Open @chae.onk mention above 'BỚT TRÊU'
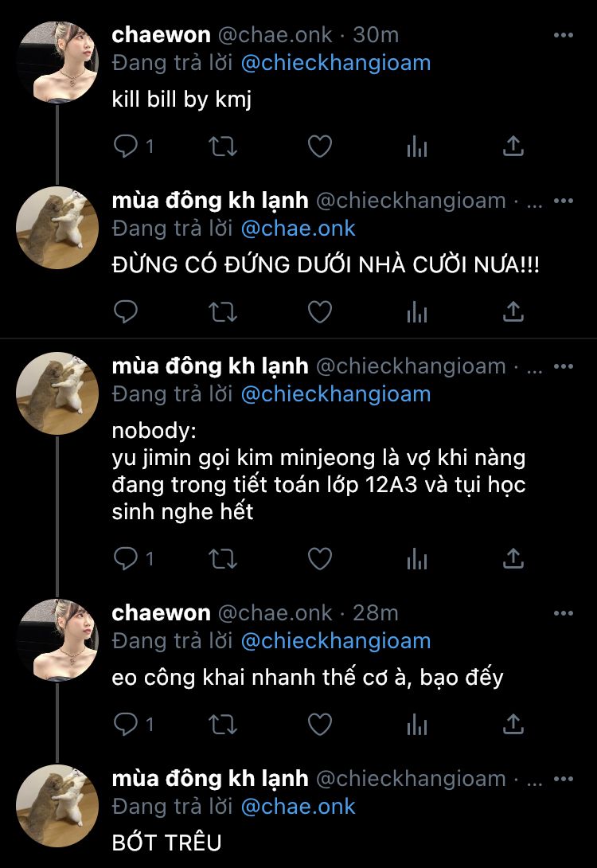The width and height of the screenshot is (597, 868). (x=298, y=807)
